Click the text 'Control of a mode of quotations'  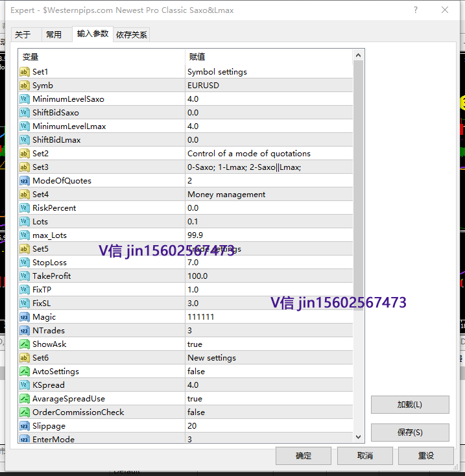pyautogui.click(x=249, y=154)
